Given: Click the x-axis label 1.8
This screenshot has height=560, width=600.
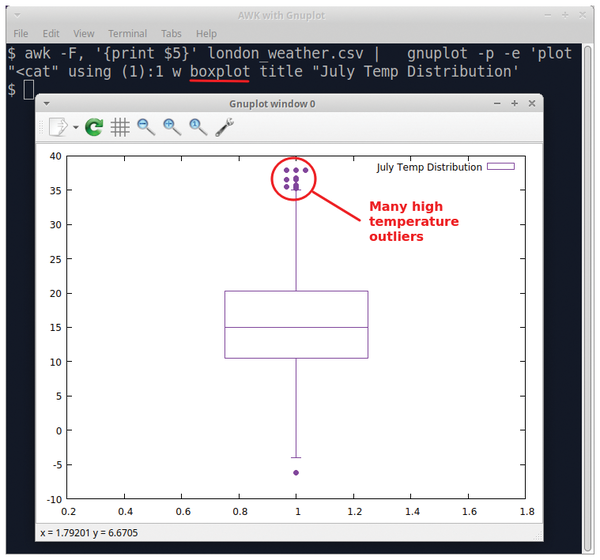Looking at the screenshot, I should tap(527, 512).
